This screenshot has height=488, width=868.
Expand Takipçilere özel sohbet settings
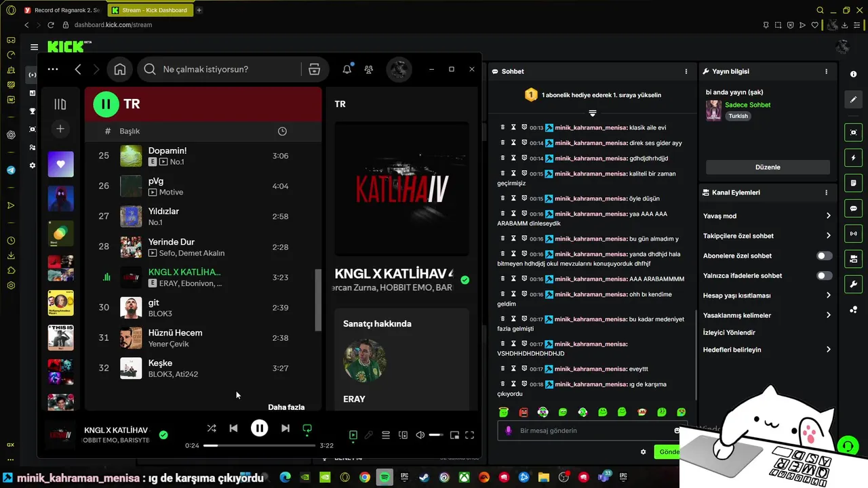coord(767,236)
